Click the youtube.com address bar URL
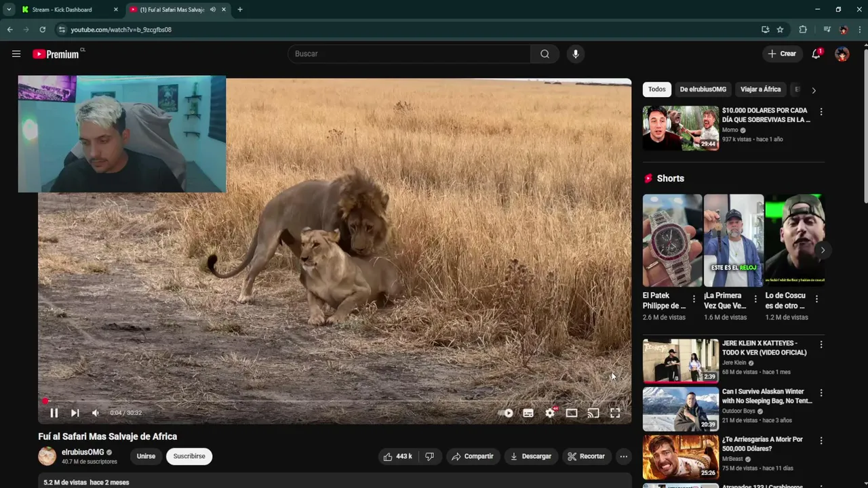 click(121, 30)
